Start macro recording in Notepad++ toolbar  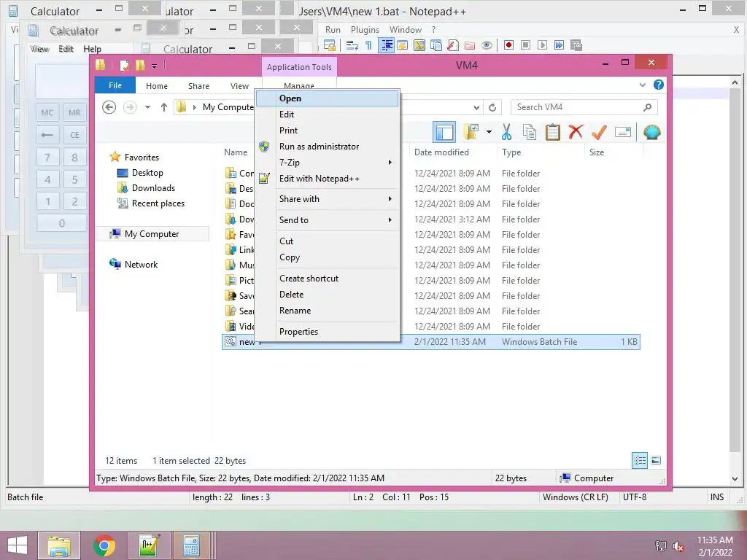click(508, 45)
